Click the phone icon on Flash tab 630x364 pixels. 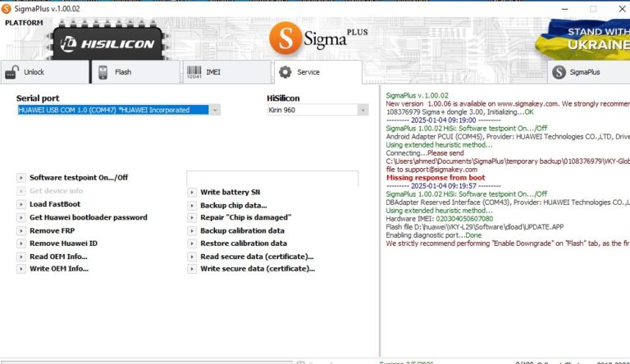pyautogui.click(x=103, y=72)
